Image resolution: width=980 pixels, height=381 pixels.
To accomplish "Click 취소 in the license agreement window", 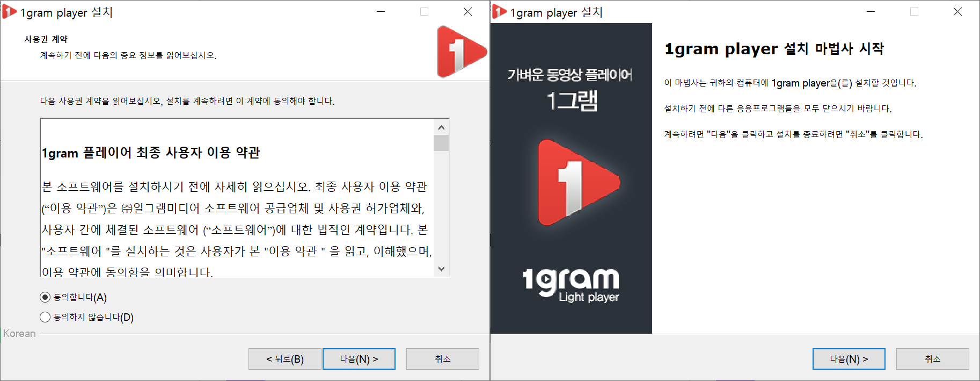I will (443, 359).
